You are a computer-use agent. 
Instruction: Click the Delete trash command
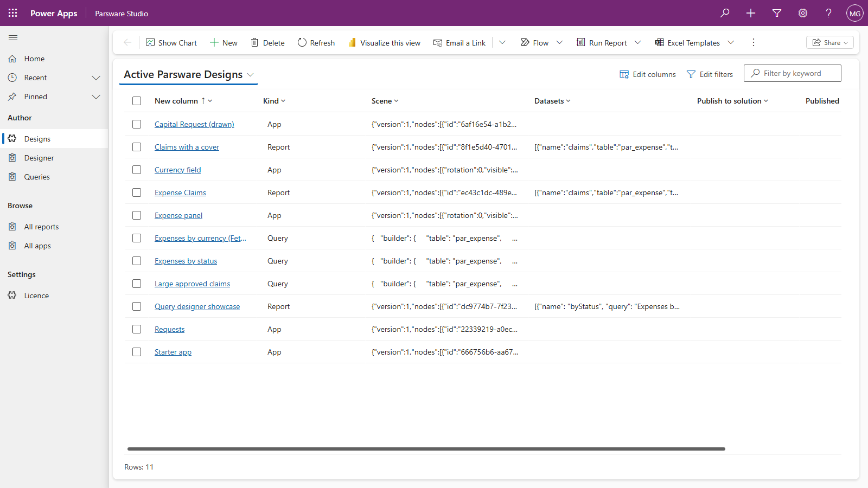click(x=267, y=43)
